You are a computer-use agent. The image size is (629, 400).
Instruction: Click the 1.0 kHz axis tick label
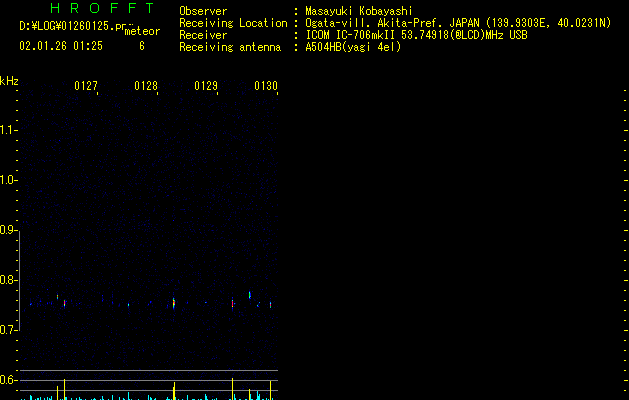click(8, 180)
